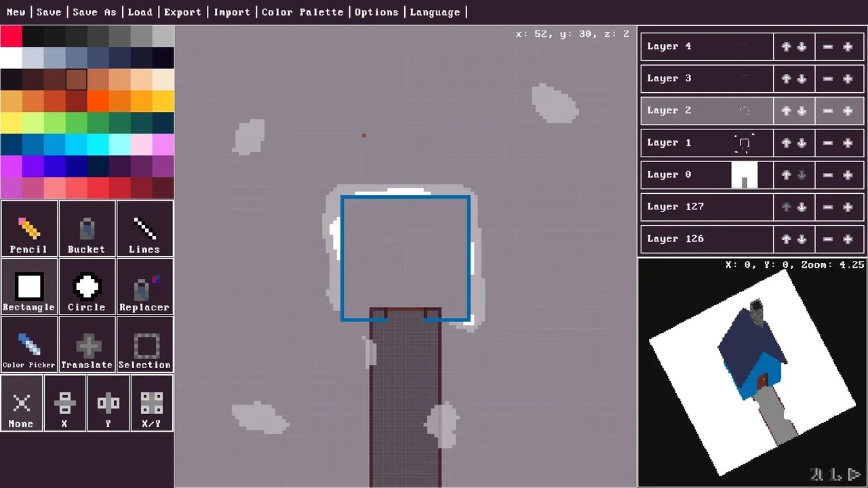Select the Selection tool
Screen dimensions: 868x488
(144, 344)
